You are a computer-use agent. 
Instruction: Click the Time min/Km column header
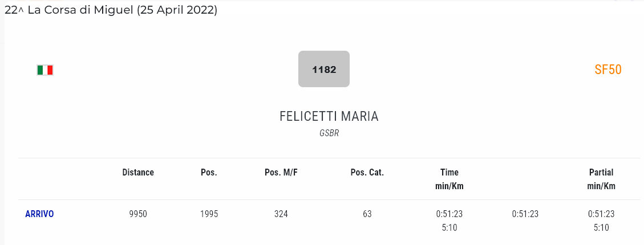click(449, 179)
